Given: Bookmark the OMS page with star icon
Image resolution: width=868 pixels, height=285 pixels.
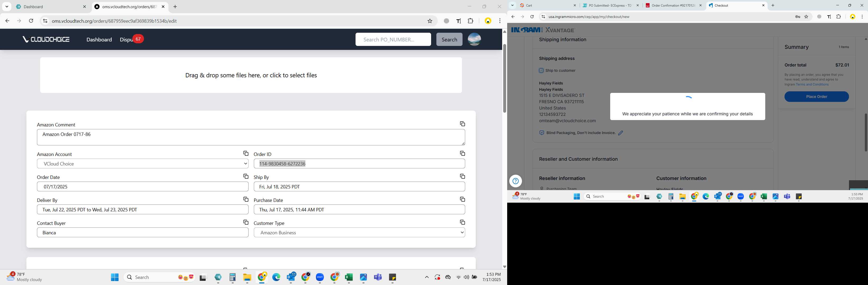Looking at the screenshot, I should tap(430, 21).
